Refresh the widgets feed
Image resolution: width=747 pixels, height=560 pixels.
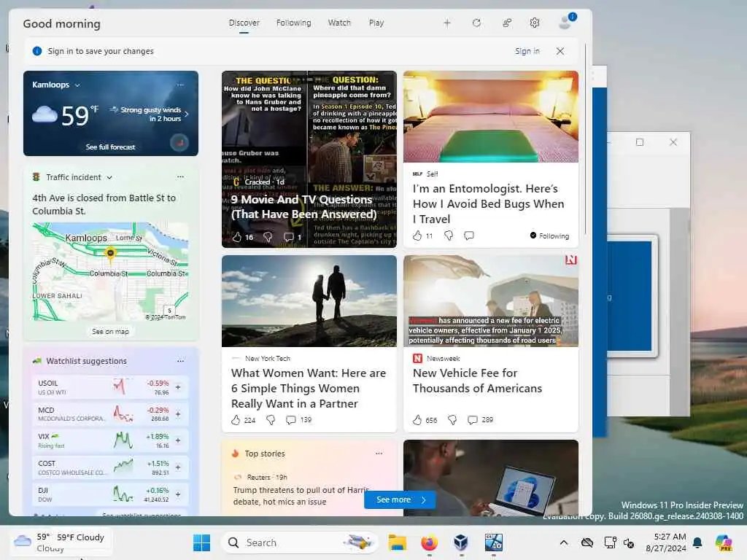pyautogui.click(x=476, y=23)
